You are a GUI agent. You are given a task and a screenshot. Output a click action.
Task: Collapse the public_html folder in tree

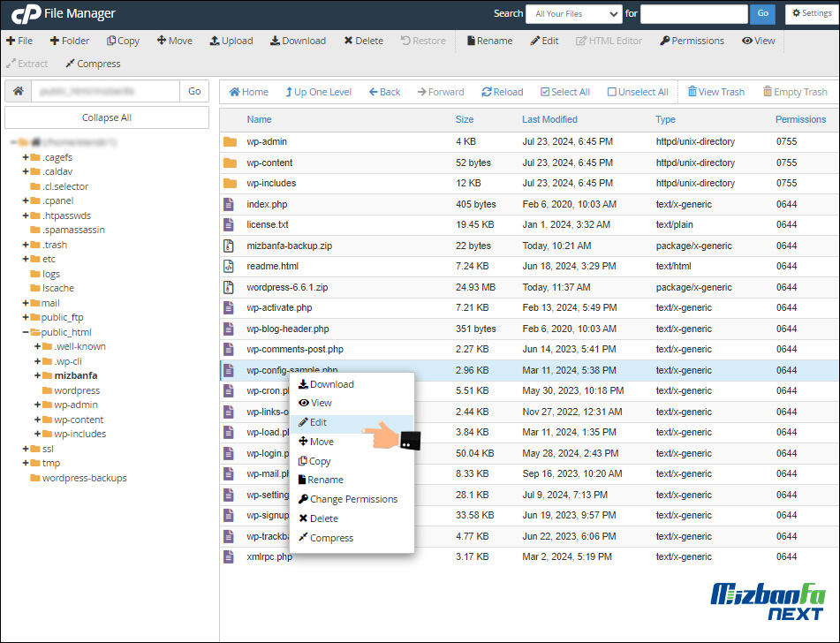26,332
